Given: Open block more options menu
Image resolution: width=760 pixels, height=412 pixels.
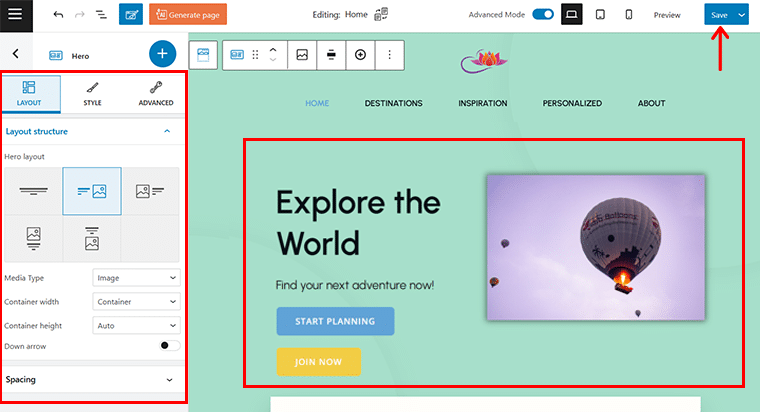Looking at the screenshot, I should (x=389, y=55).
